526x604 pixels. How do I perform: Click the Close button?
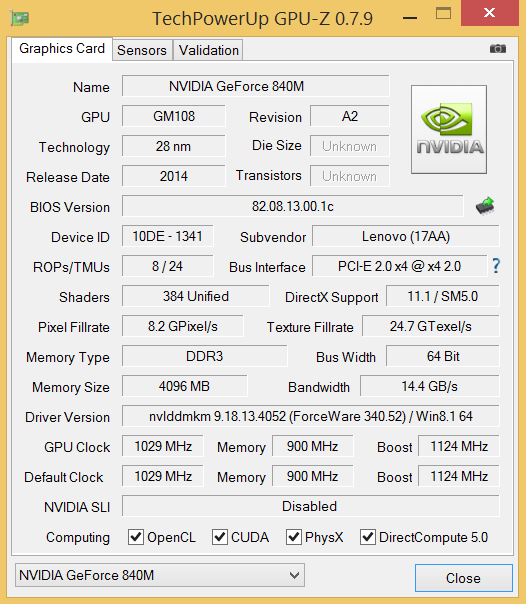pyautogui.click(x=464, y=578)
